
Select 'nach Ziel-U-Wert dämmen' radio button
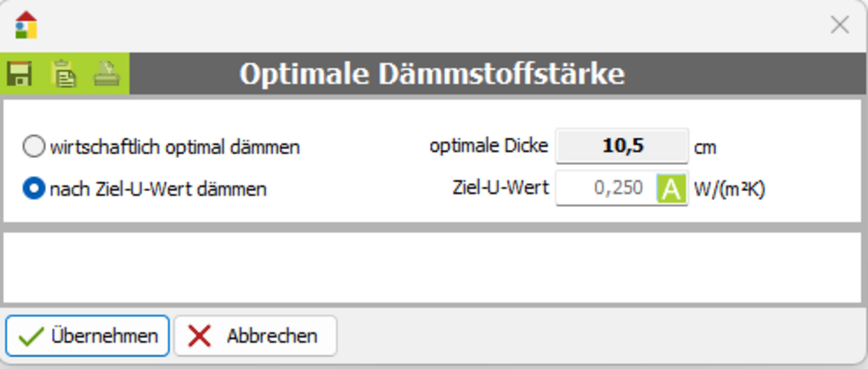[33, 190]
